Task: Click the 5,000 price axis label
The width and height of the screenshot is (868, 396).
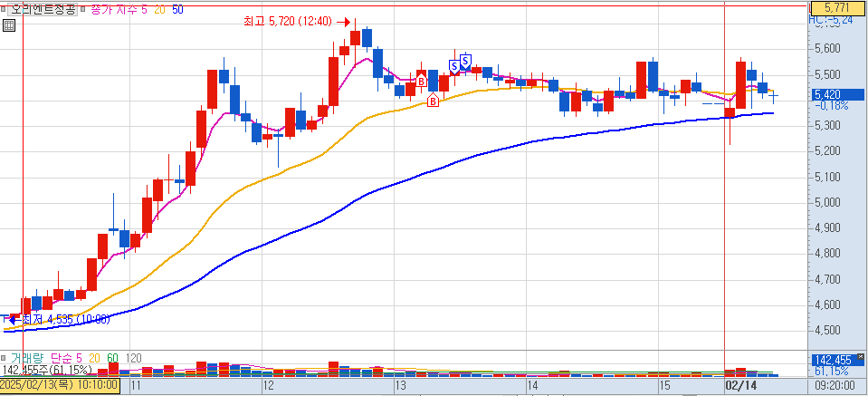Action: 827,203
